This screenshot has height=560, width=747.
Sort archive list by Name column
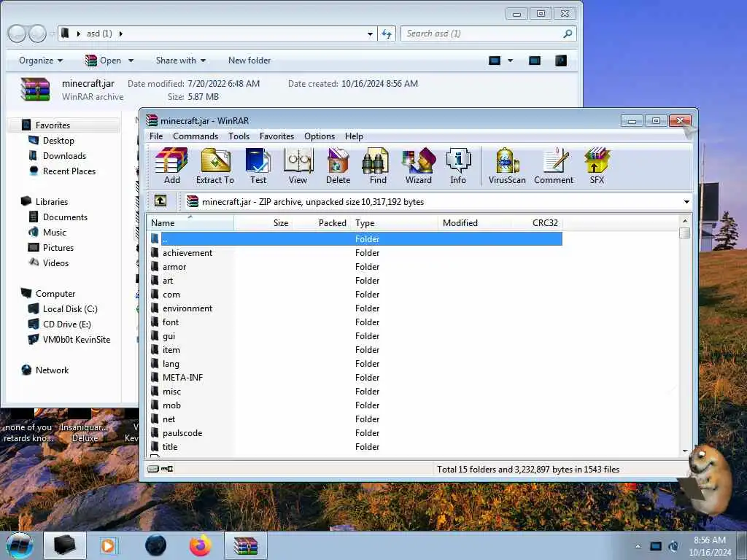pos(190,223)
